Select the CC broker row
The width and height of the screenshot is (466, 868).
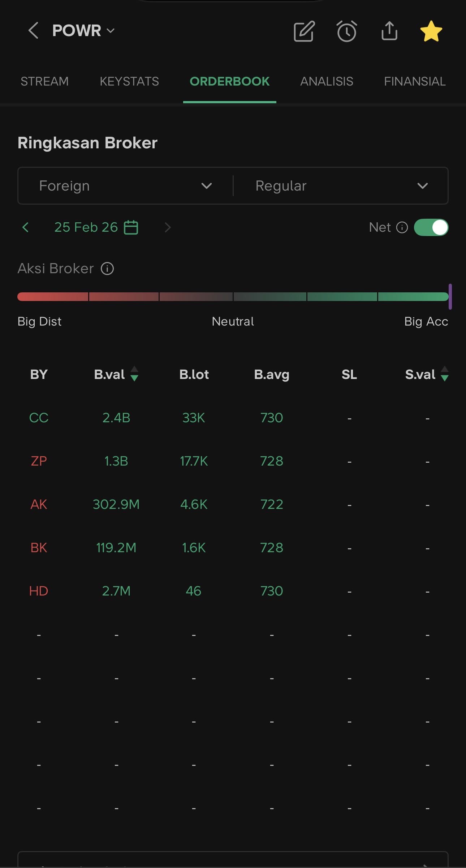click(x=39, y=418)
